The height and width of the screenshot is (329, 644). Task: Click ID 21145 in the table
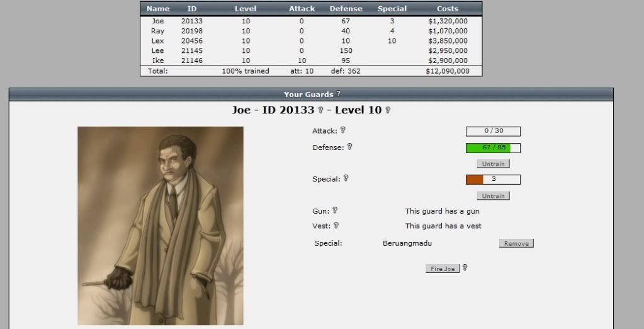pyautogui.click(x=192, y=50)
